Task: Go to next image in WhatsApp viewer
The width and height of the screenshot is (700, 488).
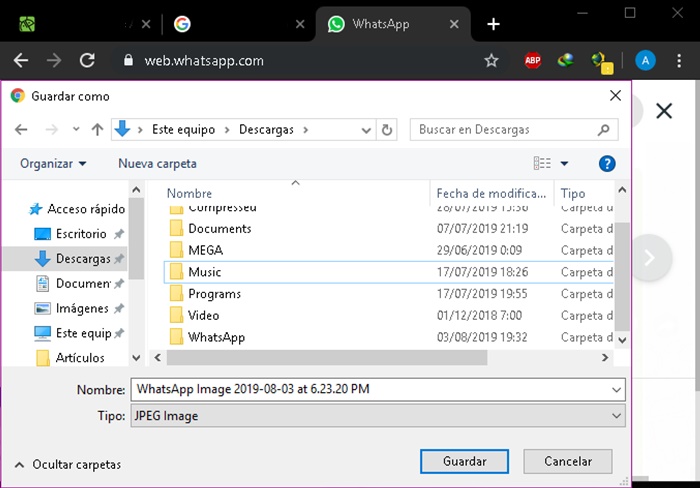Action: click(650, 258)
